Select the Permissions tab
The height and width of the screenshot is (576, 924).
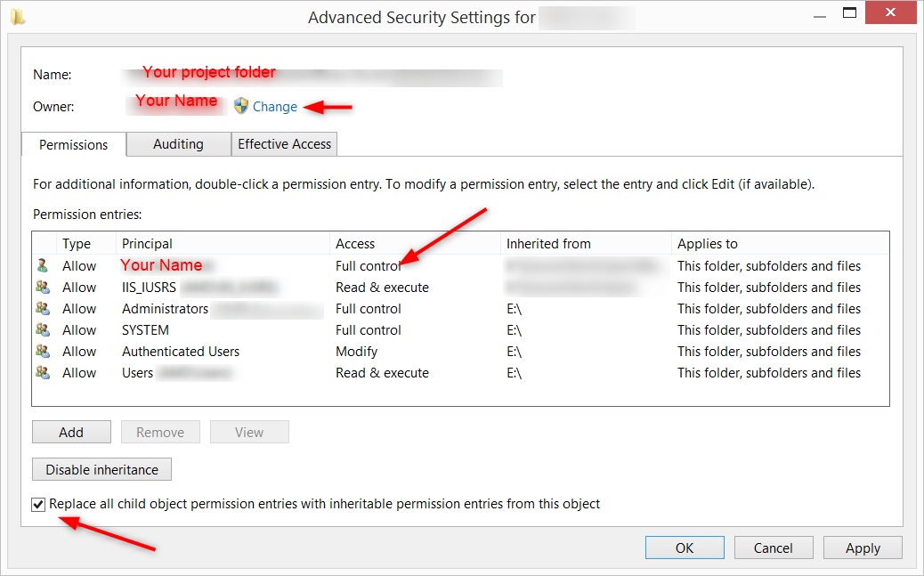pos(74,145)
